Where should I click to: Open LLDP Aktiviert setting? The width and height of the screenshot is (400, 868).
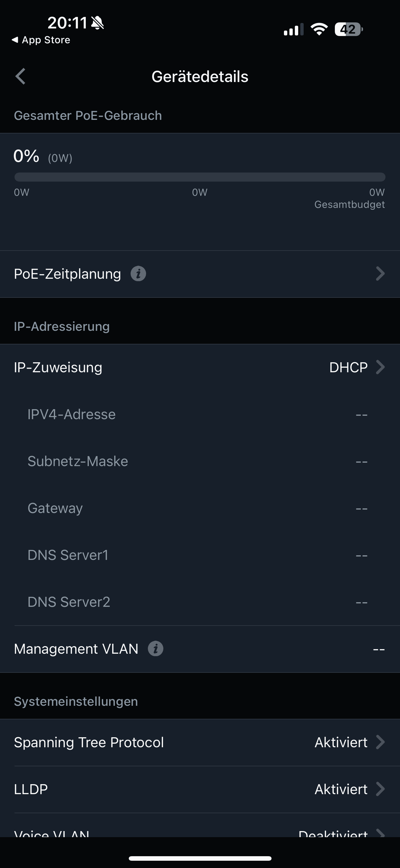(x=349, y=789)
